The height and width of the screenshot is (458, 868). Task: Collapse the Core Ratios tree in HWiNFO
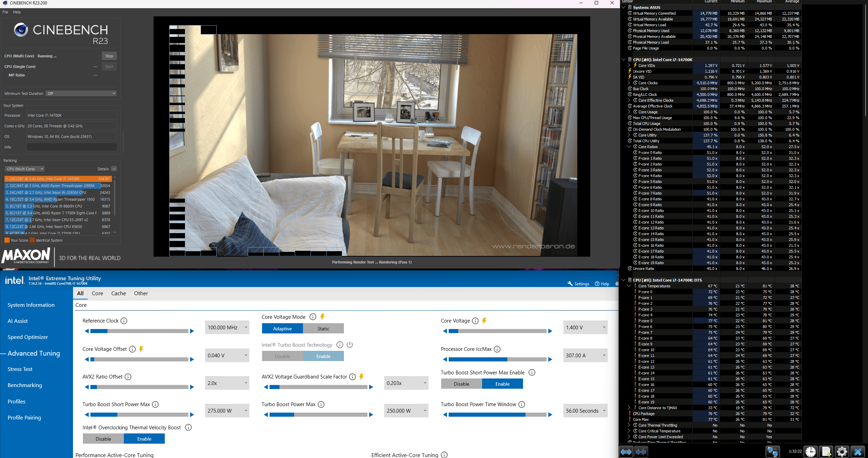(629, 147)
